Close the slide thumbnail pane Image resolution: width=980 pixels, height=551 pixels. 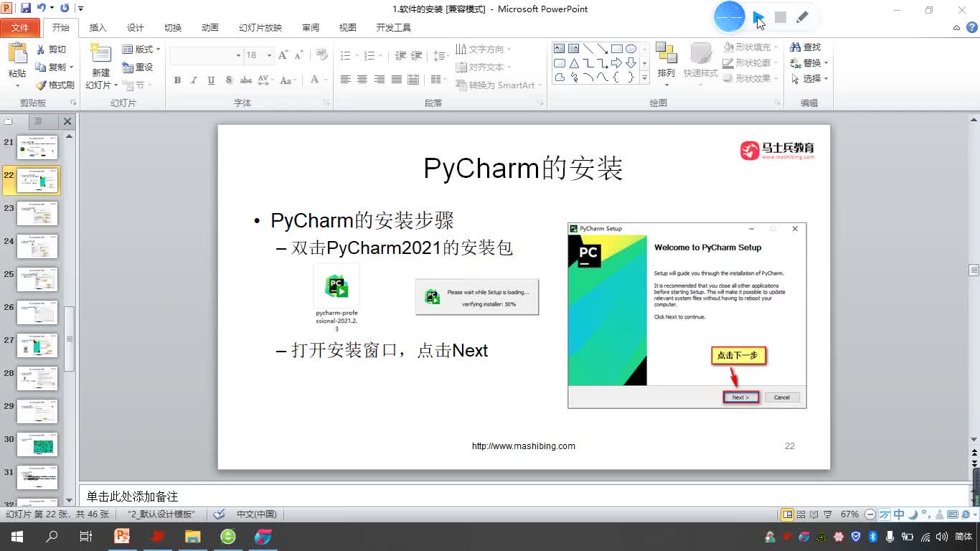coord(67,121)
